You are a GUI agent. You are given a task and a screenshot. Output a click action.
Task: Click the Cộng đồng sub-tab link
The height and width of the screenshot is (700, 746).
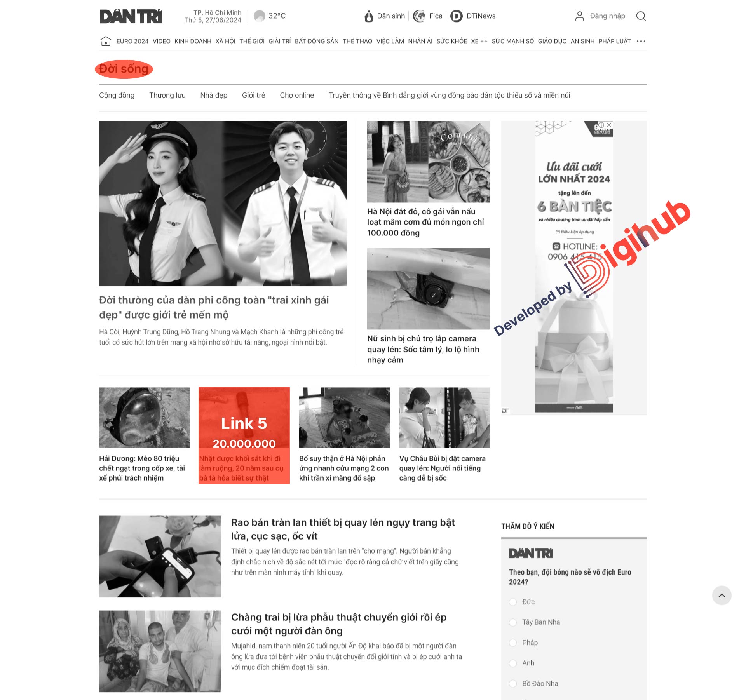click(117, 96)
